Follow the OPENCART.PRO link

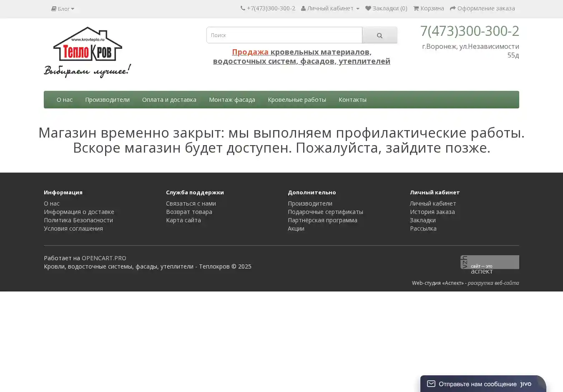click(104, 258)
